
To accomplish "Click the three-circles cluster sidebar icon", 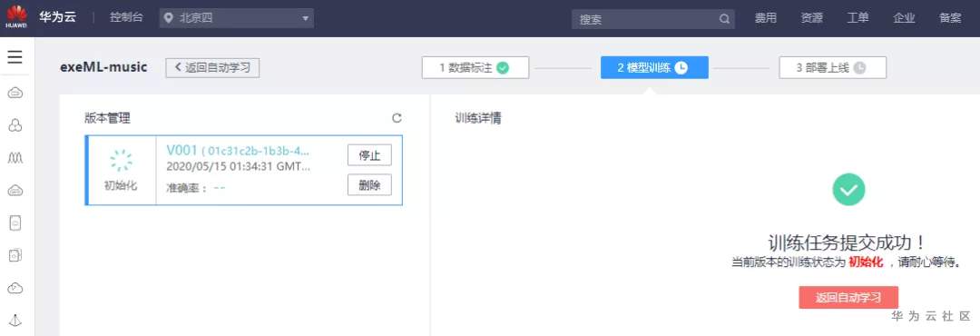I will pos(15,125).
